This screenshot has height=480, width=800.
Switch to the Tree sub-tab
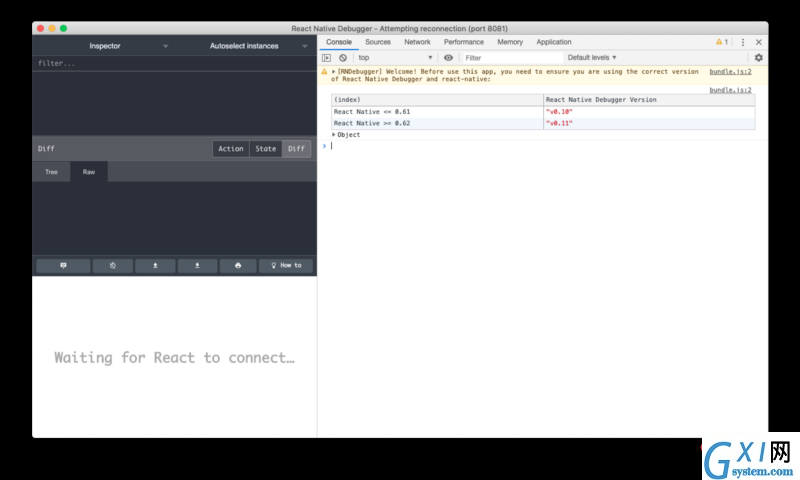tap(51, 172)
